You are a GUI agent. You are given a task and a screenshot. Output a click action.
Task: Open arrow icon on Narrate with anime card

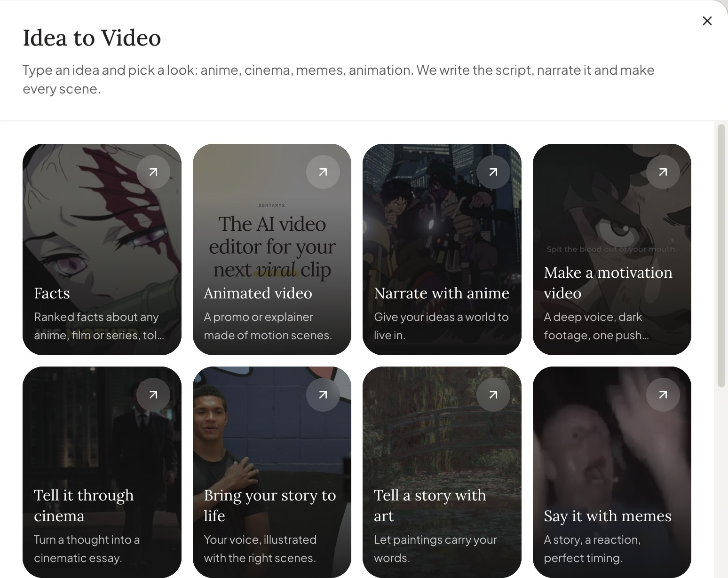tap(493, 172)
